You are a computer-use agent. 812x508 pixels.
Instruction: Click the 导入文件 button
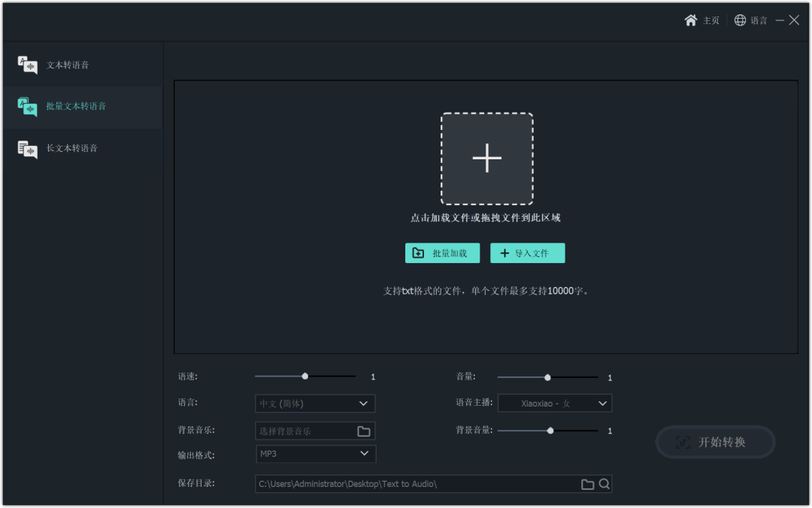point(527,253)
